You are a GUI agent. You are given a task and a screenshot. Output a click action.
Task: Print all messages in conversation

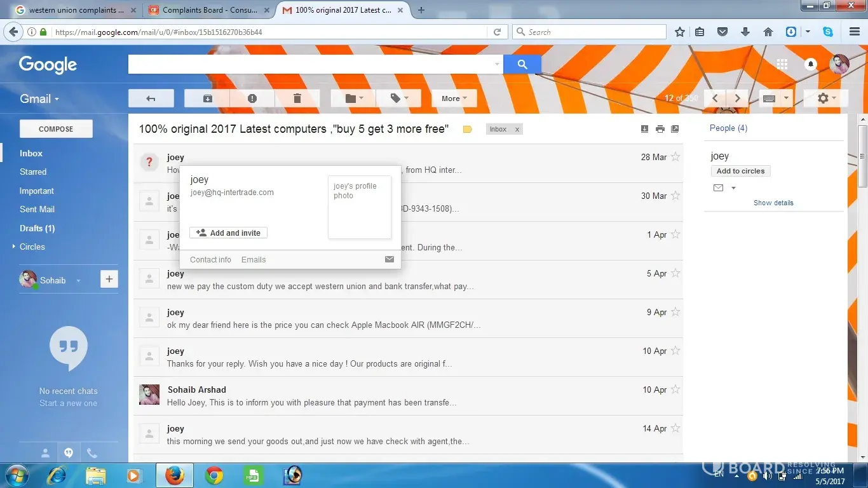660,129
